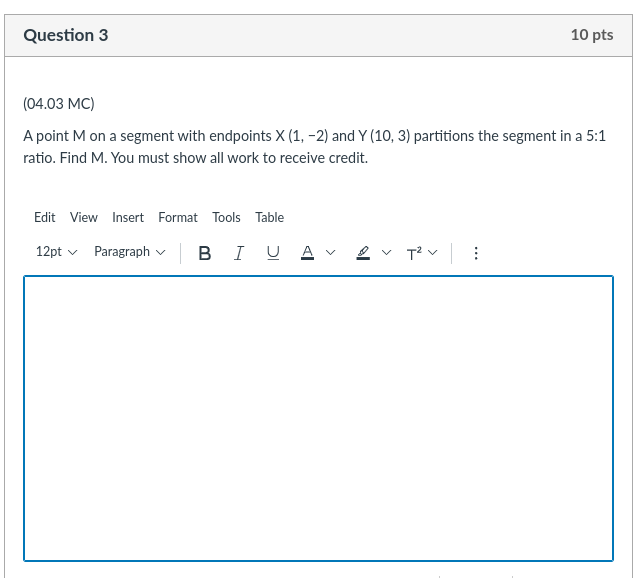633x578 pixels.
Task: Toggle bold formatting
Action: tap(205, 253)
